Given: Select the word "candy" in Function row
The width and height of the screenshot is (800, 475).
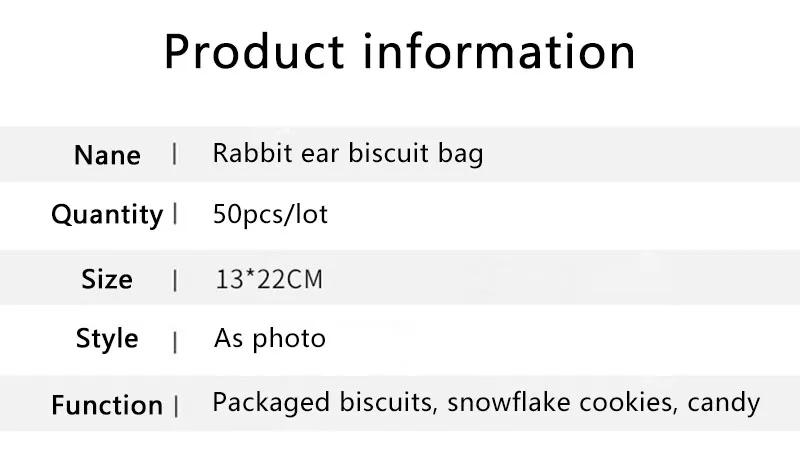Looking at the screenshot, I should tap(725, 404).
